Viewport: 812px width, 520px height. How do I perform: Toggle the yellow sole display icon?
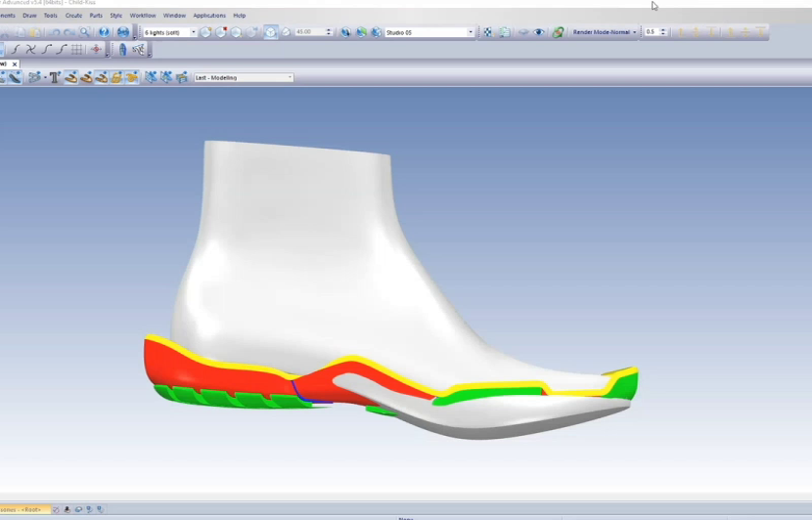pyautogui.click(x=132, y=77)
